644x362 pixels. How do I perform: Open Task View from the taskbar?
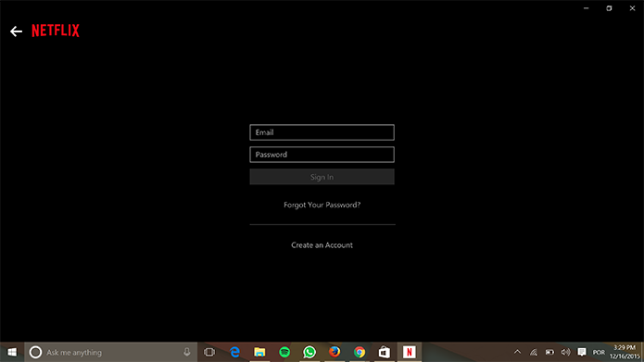point(209,352)
